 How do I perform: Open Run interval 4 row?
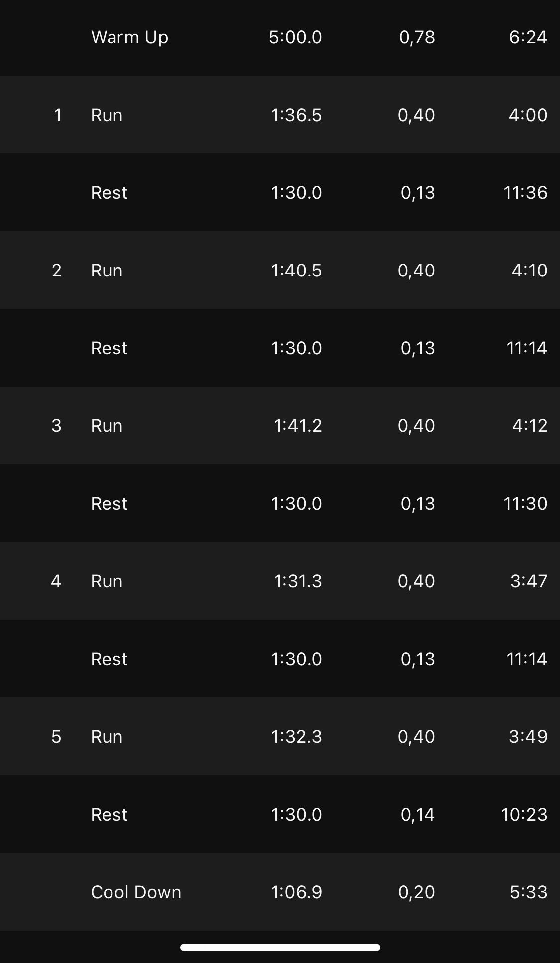[280, 581]
